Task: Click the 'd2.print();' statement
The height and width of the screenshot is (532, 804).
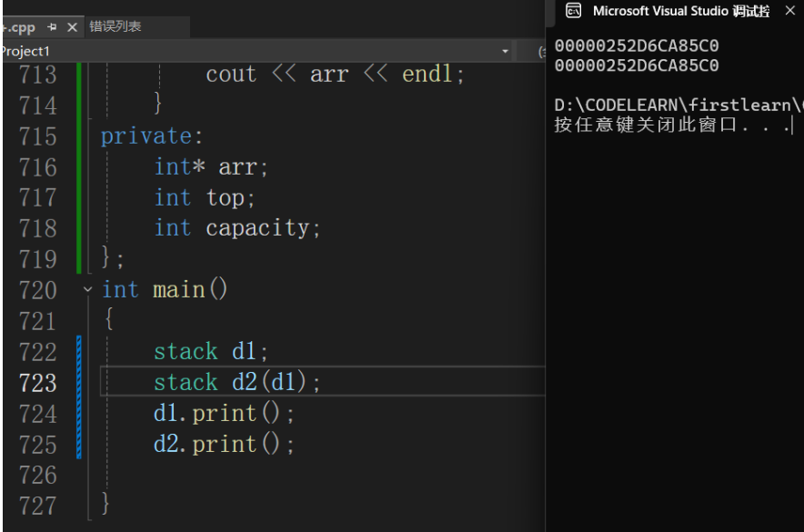Action: [224, 444]
